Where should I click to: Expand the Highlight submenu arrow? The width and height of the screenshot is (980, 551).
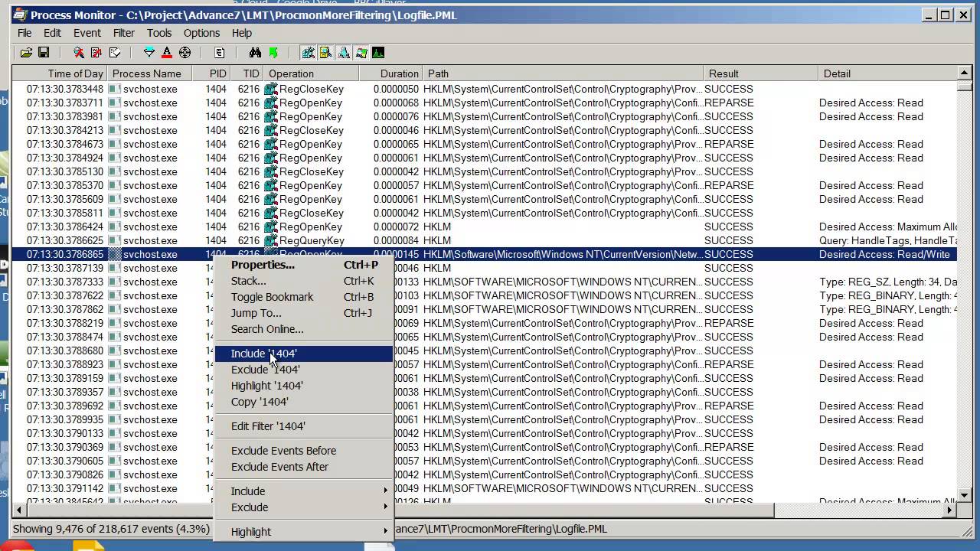point(386,532)
